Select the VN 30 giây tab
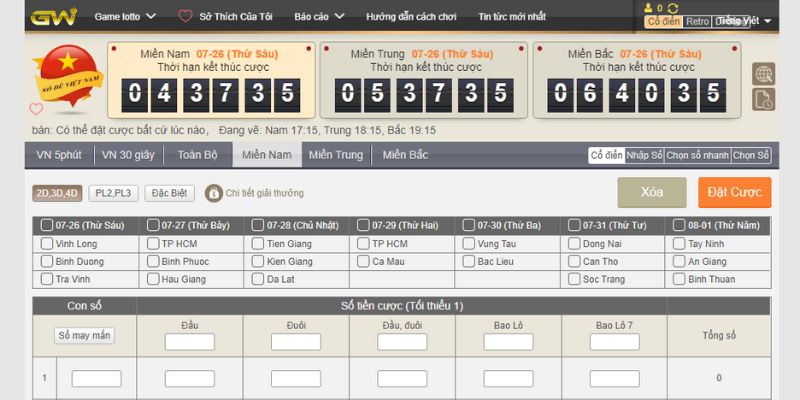 point(127,155)
